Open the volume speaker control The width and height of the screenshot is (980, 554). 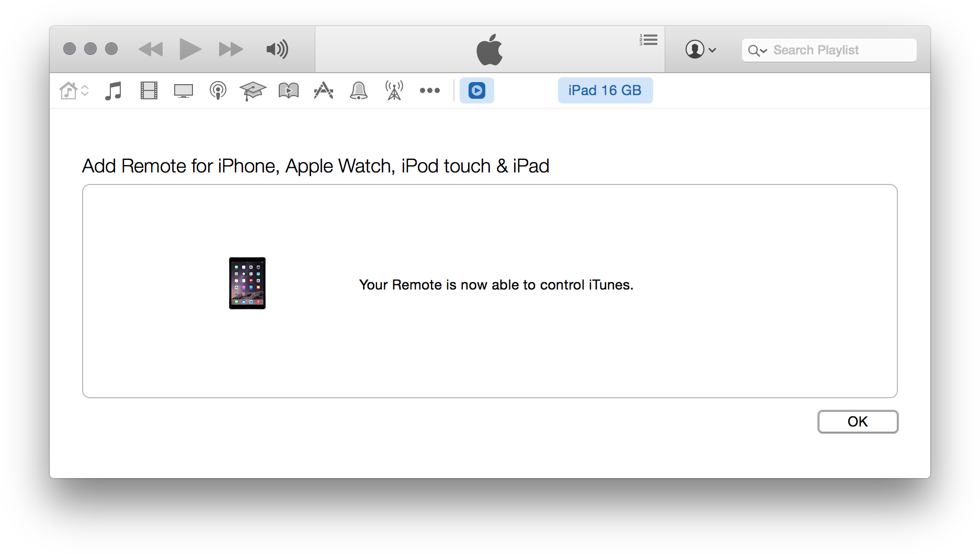tap(277, 49)
